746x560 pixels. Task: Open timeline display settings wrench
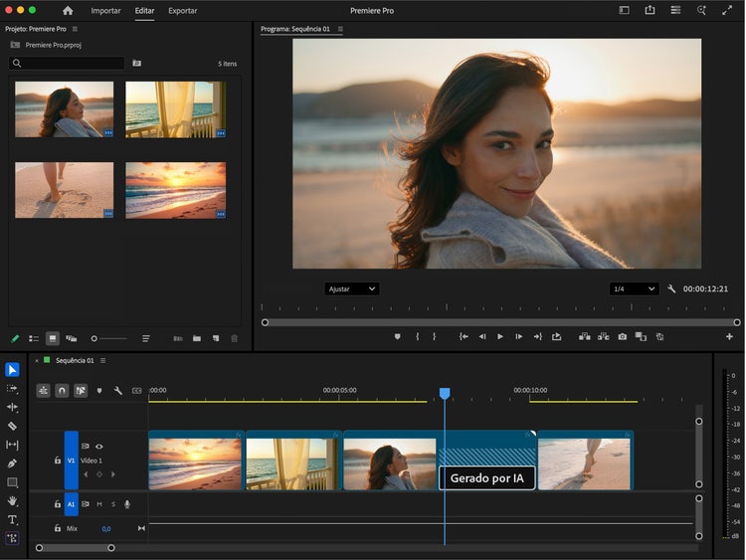[118, 391]
